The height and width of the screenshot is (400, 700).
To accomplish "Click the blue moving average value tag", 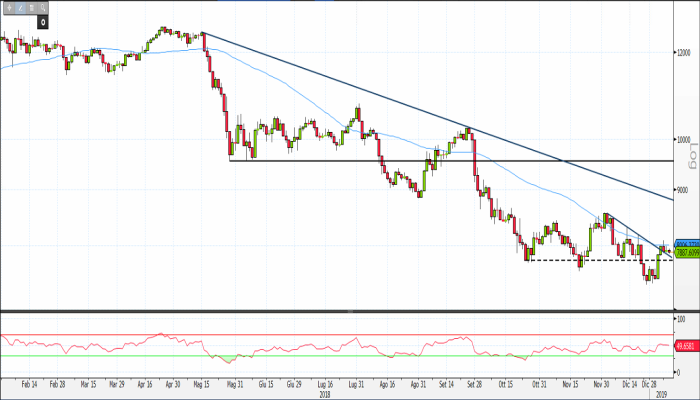I will point(686,244).
